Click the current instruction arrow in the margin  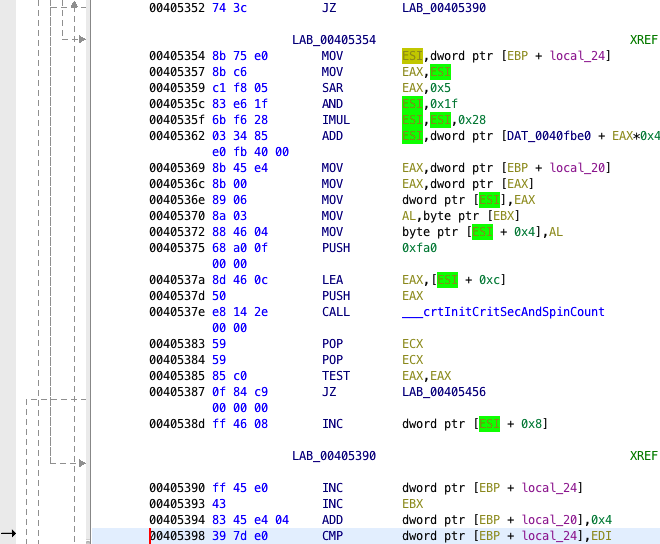pos(9,536)
